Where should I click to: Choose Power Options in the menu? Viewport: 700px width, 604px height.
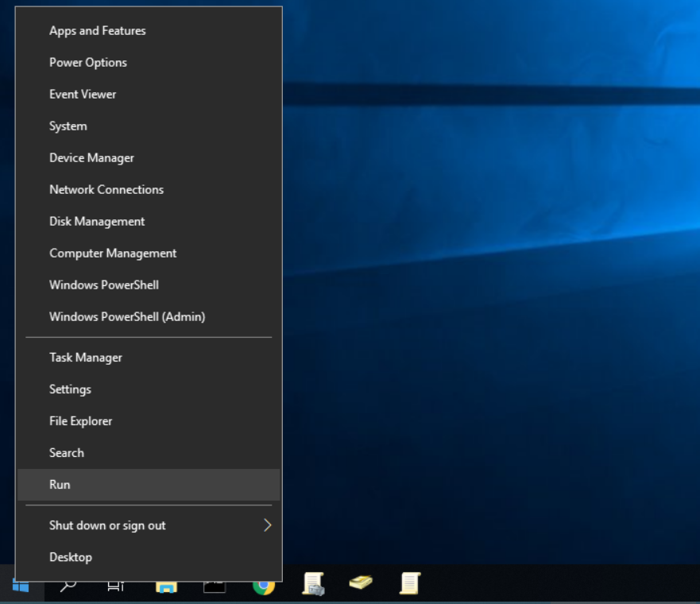click(x=88, y=63)
